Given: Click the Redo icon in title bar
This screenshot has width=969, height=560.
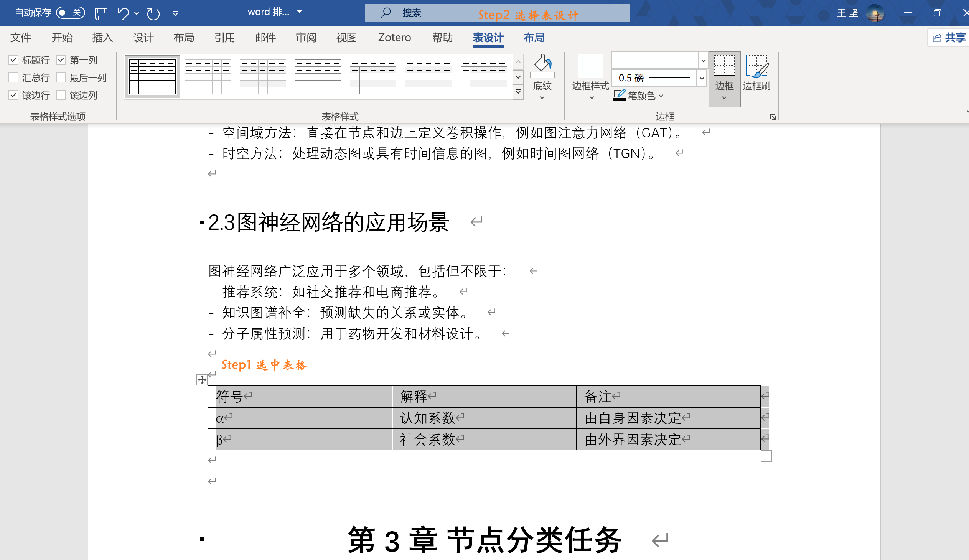Looking at the screenshot, I should coord(153,13).
